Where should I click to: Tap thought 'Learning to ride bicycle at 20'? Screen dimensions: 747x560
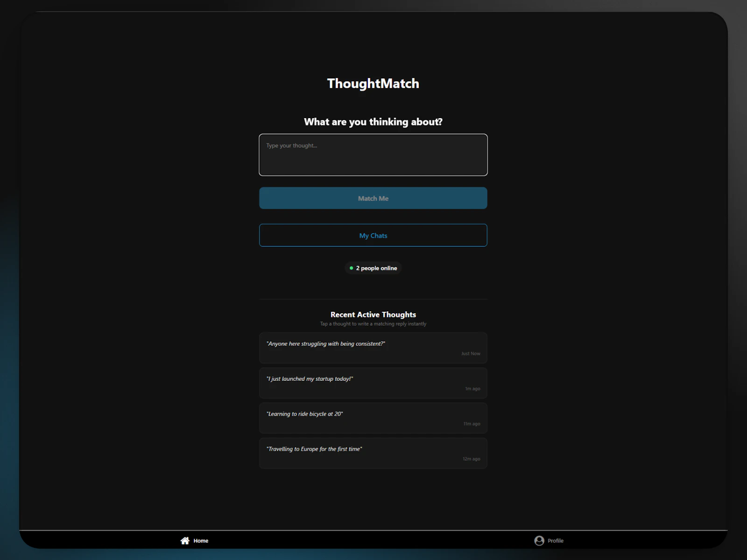tap(373, 418)
